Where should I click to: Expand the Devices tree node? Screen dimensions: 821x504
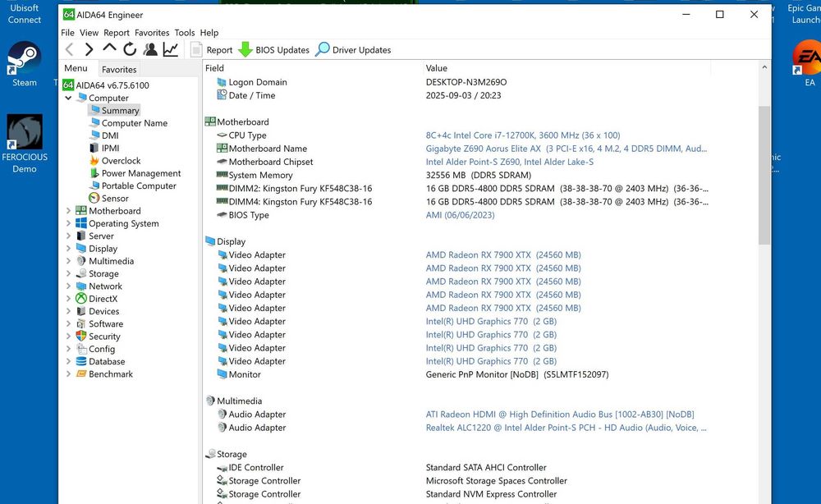[x=68, y=311]
